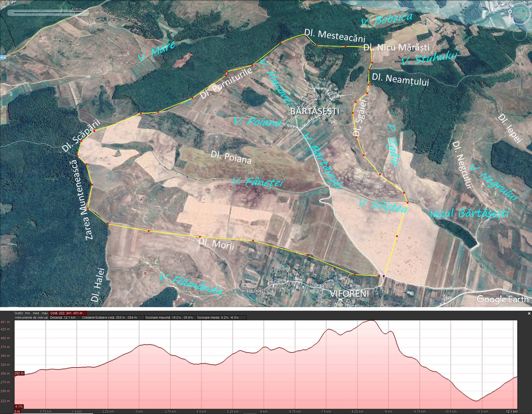Click the Image CNES / Airbus attribution text
Viewport: 532px width, 414px height.
266,291
